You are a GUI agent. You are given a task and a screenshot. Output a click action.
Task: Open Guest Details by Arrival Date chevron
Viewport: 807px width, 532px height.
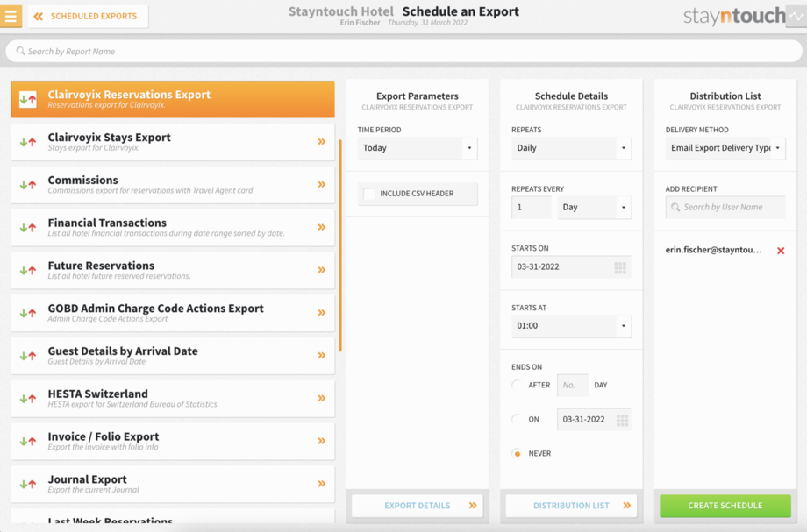[322, 355]
